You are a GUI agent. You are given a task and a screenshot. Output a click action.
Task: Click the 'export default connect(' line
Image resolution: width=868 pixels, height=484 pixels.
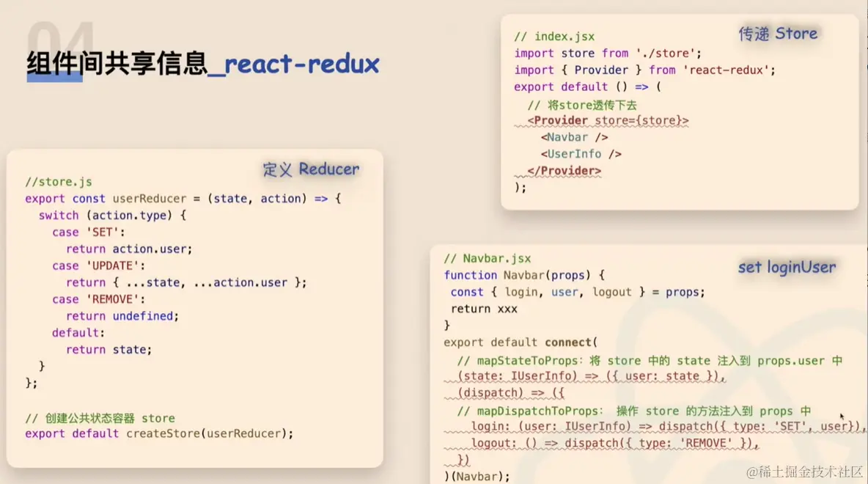(521, 342)
